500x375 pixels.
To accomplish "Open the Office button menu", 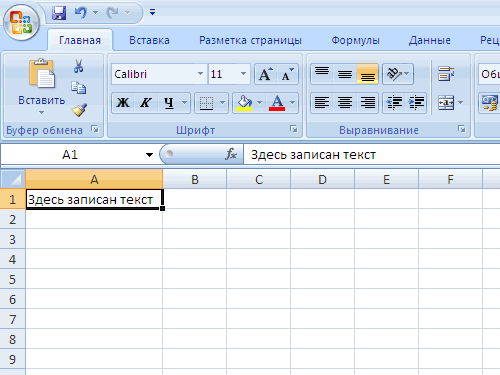I will pos(21,23).
